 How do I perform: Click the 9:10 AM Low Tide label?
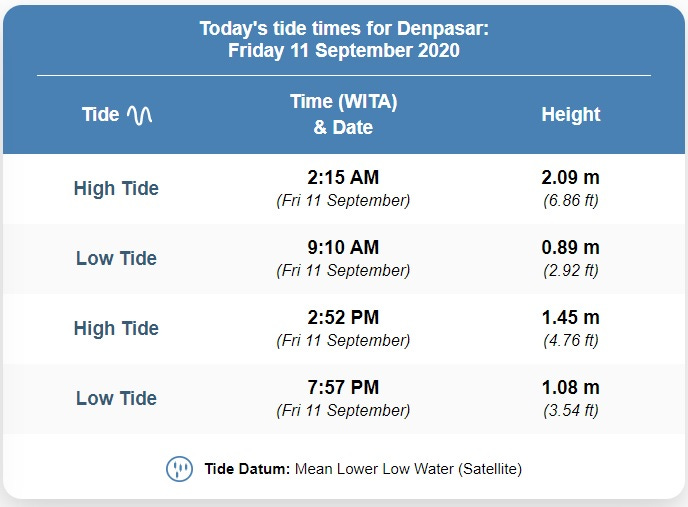[x=116, y=258]
